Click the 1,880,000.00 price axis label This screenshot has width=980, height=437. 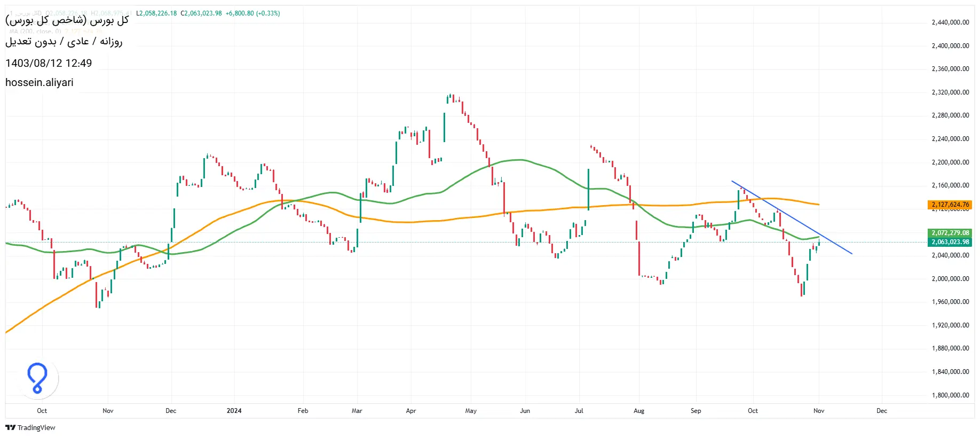pyautogui.click(x=950, y=348)
